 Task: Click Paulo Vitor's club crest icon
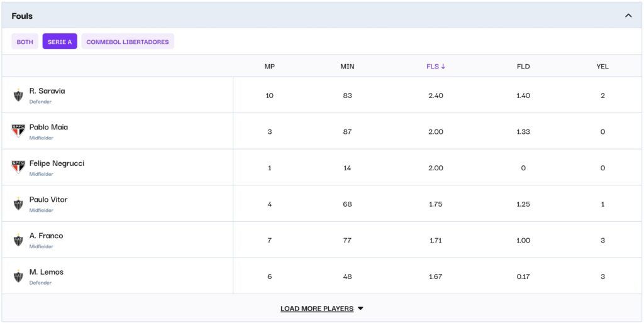click(18, 204)
